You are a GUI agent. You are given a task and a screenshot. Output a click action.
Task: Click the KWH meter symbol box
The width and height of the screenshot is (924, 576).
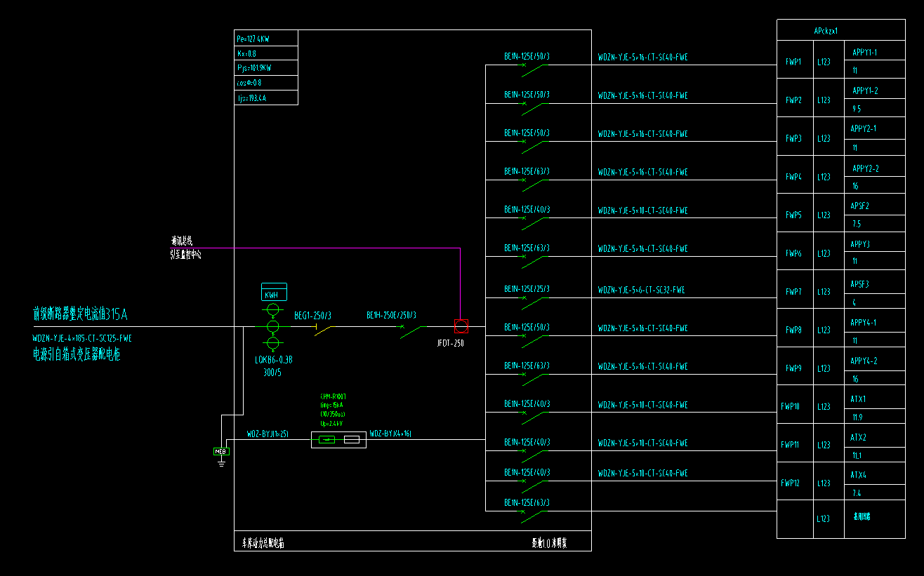pos(274,292)
